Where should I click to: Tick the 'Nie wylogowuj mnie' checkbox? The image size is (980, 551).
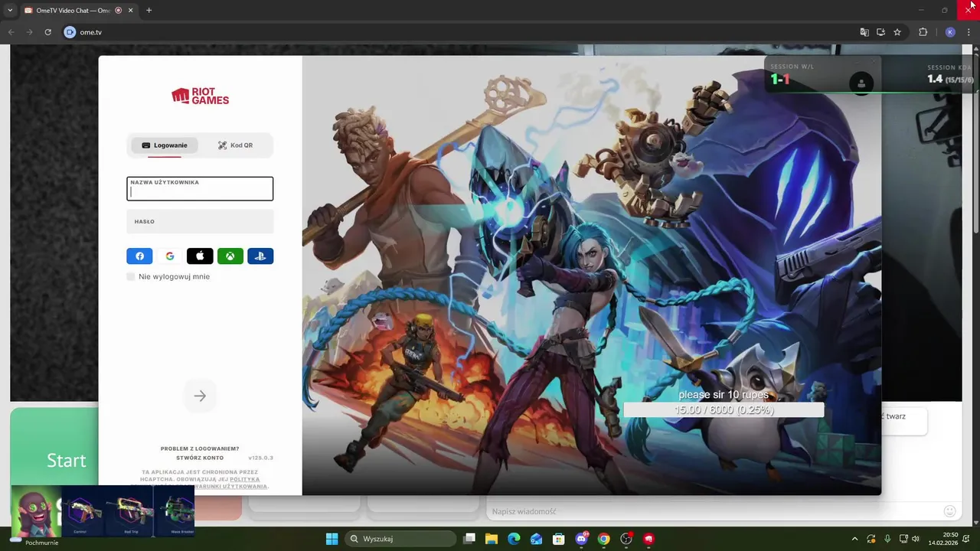click(131, 276)
